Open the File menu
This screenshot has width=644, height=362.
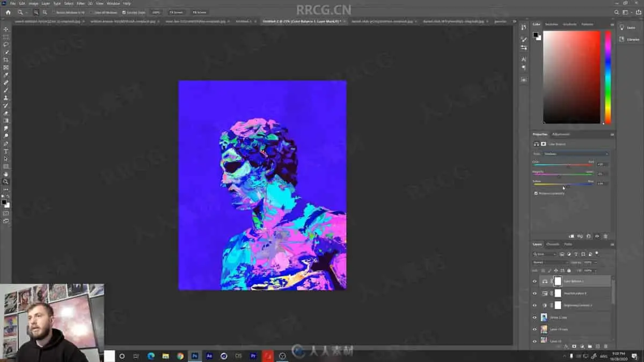(x=13, y=3)
